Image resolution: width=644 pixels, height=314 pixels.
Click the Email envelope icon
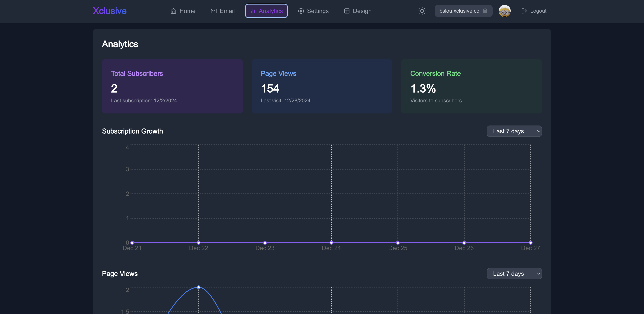pos(214,11)
